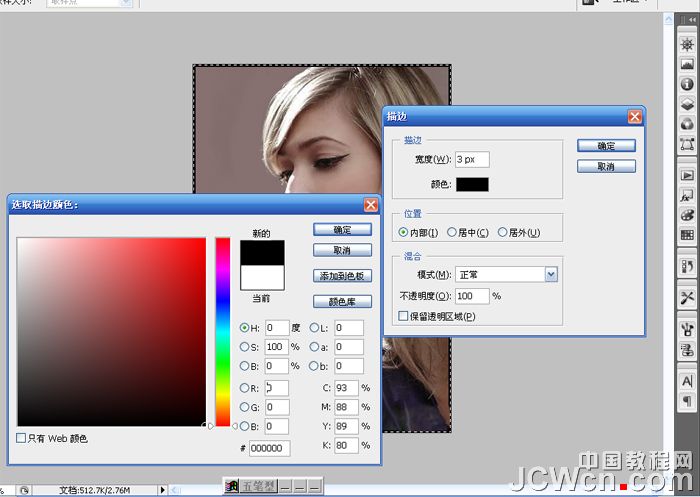700x497 pixels.
Task: Click the 当前 current white color swatch
Action: point(262,278)
